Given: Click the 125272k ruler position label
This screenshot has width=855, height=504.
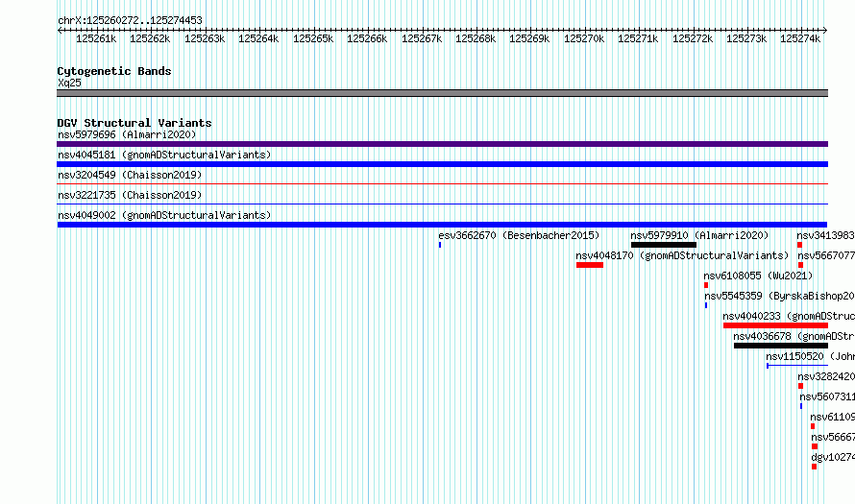Looking at the screenshot, I should pos(693,38).
